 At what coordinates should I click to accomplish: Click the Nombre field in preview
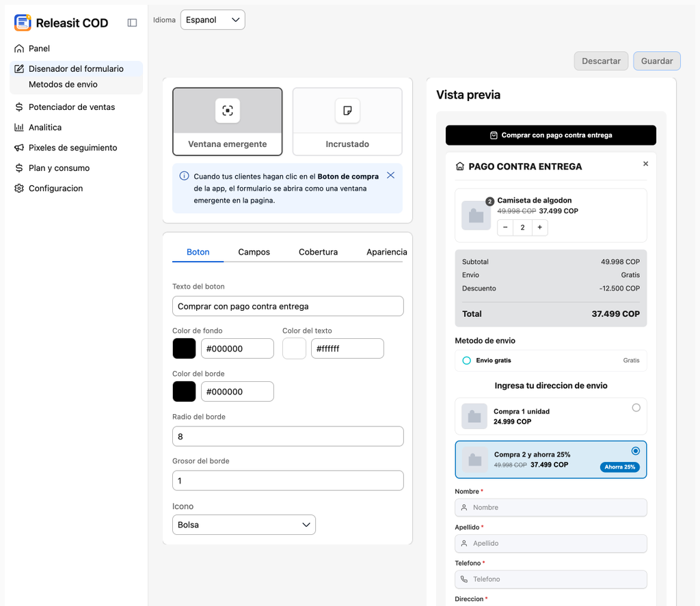pos(551,508)
